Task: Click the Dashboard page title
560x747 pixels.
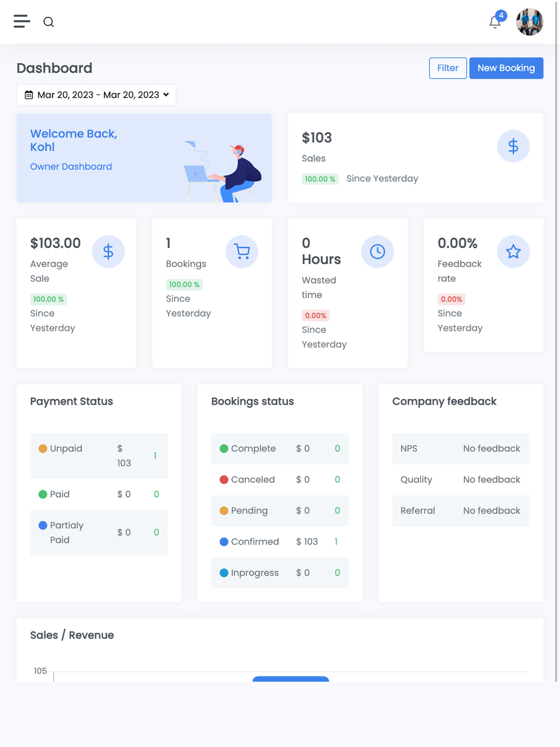Action: click(54, 68)
